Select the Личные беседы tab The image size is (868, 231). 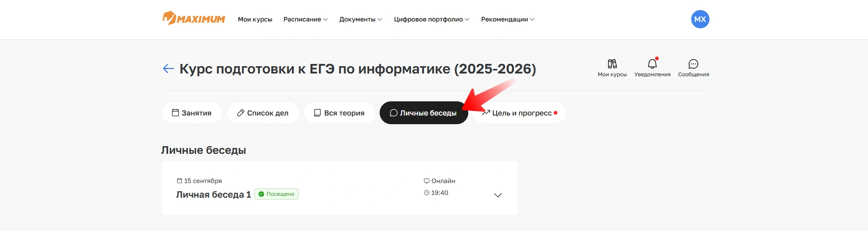[x=423, y=113]
